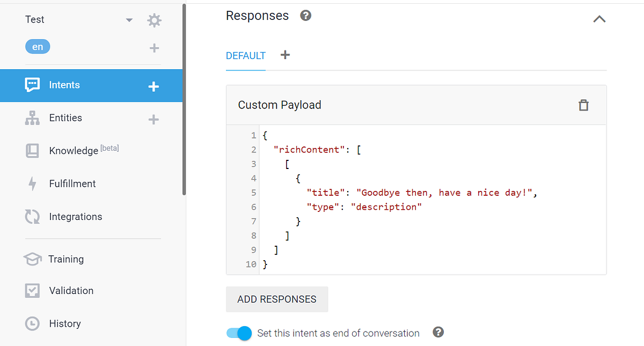Viewport: 644px width, 346px height.
Task: Create a new intent with the plus button
Action: (153, 85)
